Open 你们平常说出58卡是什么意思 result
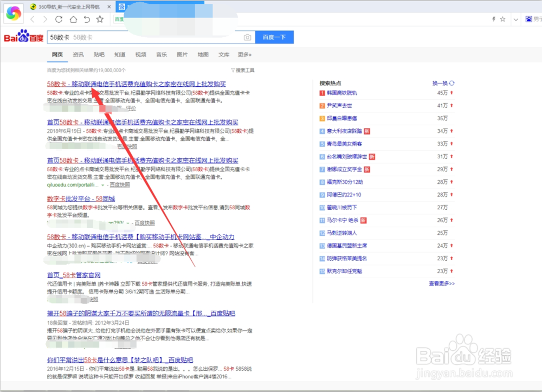 (x=120, y=360)
